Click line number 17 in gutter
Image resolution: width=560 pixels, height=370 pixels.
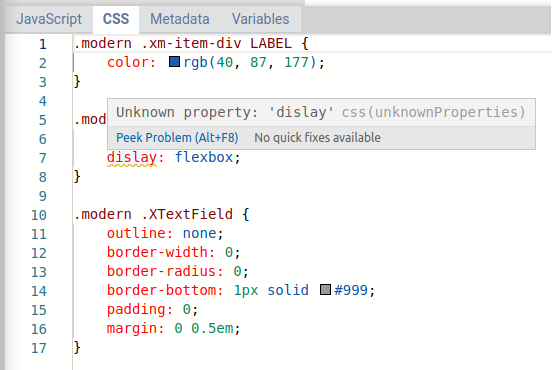[39, 348]
